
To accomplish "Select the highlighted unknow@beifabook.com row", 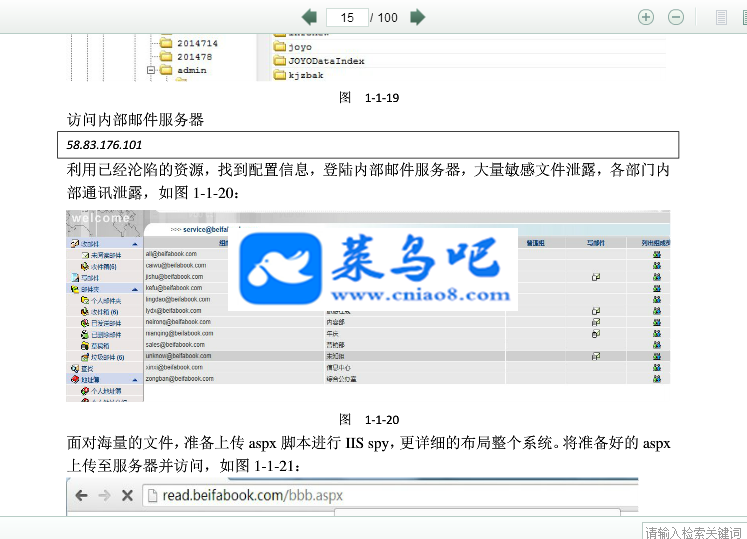I will [x=407, y=356].
